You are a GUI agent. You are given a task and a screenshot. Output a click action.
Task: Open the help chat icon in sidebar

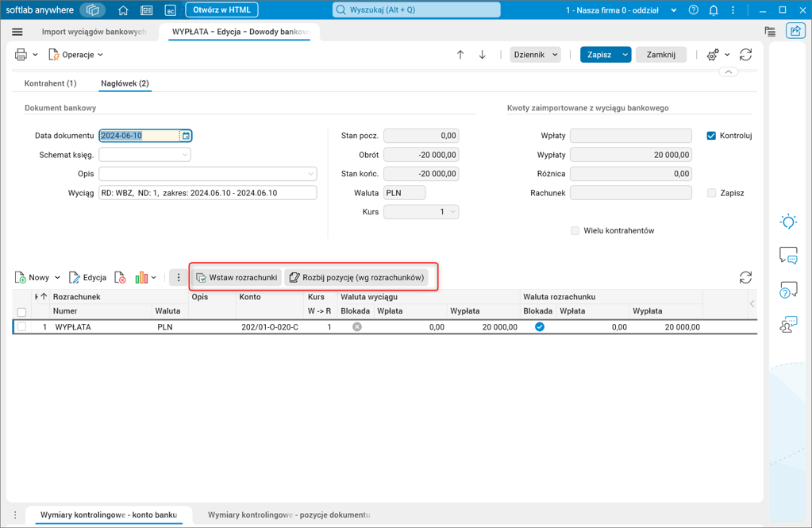coord(788,290)
